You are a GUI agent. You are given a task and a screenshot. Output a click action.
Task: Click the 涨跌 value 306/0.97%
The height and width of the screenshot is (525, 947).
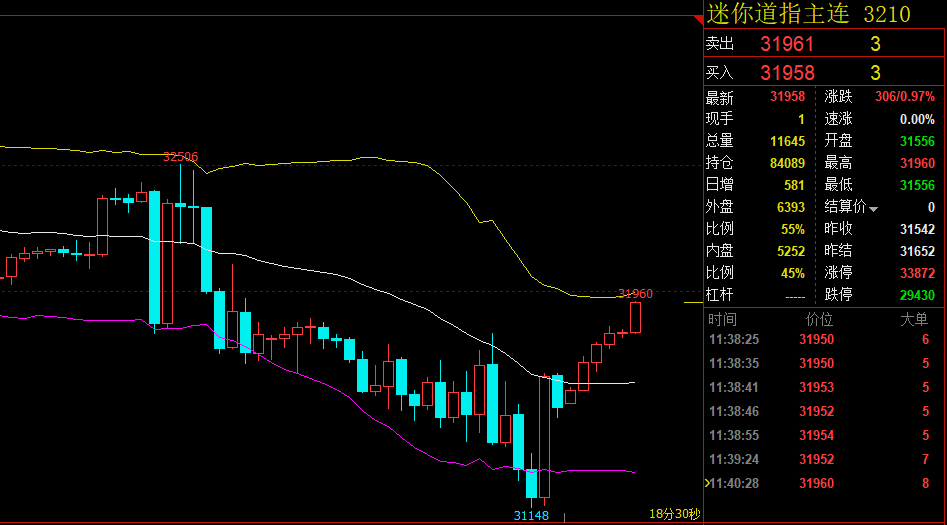point(905,97)
